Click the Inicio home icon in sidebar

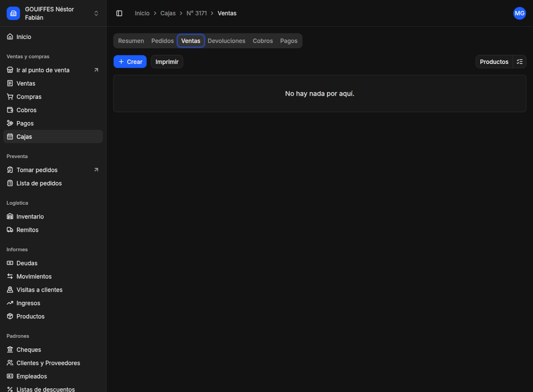pyautogui.click(x=10, y=37)
